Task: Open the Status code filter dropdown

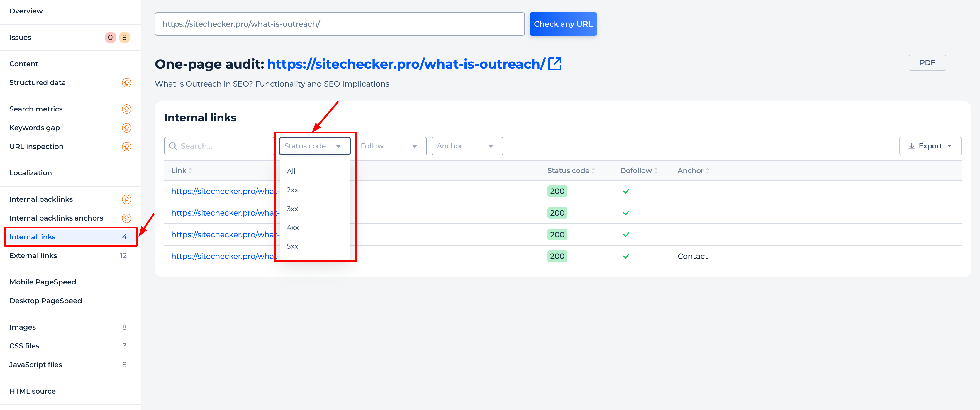Action: pos(315,146)
